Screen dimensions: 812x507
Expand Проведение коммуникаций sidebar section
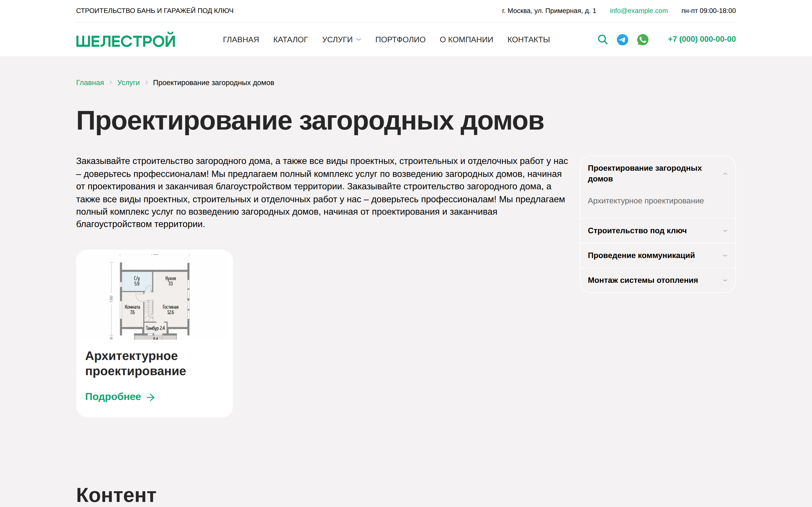click(725, 255)
